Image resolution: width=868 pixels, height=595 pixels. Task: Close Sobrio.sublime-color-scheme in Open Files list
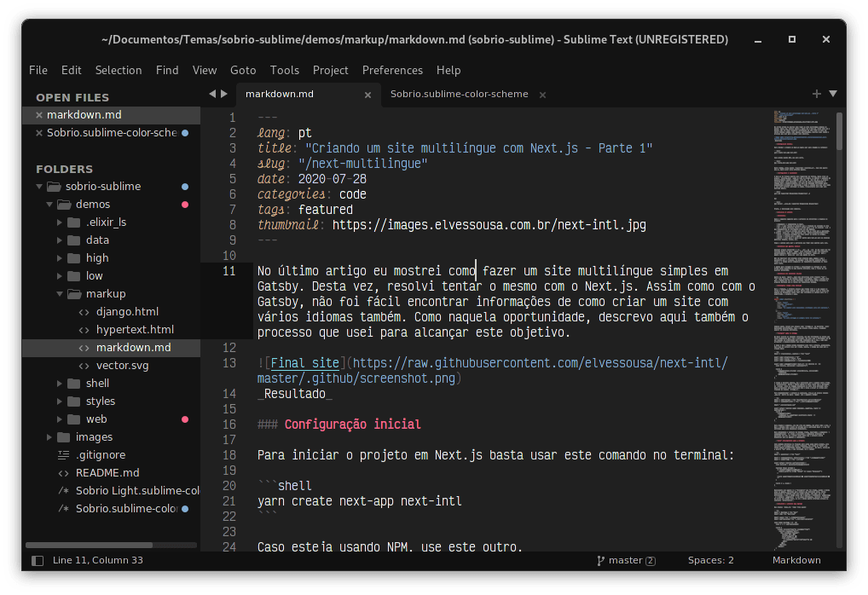(38, 133)
